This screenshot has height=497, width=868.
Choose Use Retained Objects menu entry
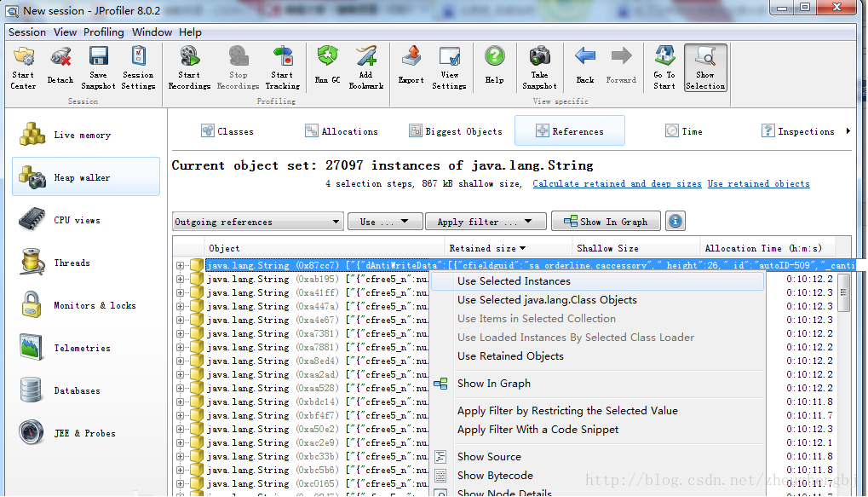click(597, 356)
